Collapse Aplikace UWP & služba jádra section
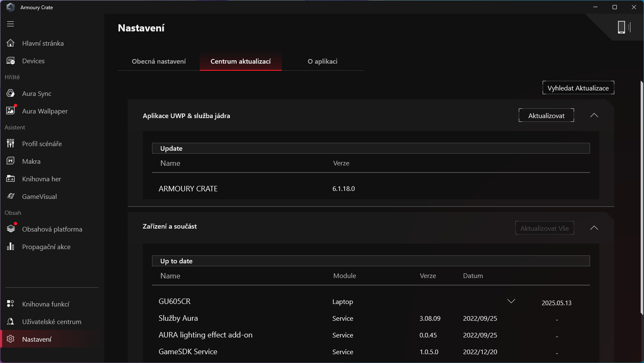 click(x=594, y=116)
